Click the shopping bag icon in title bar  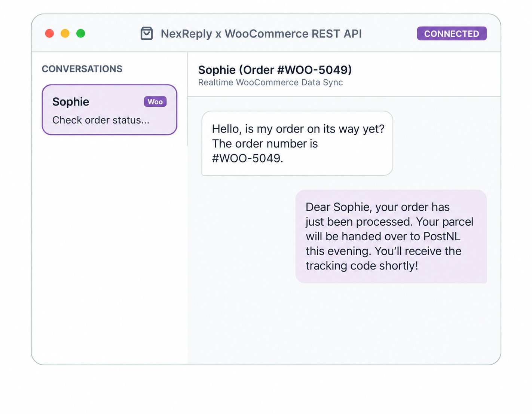(x=146, y=33)
